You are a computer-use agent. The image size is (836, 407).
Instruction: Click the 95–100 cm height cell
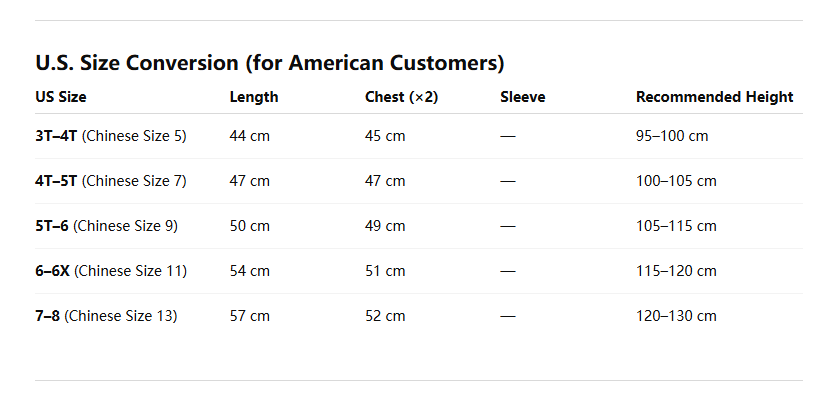[x=672, y=136]
